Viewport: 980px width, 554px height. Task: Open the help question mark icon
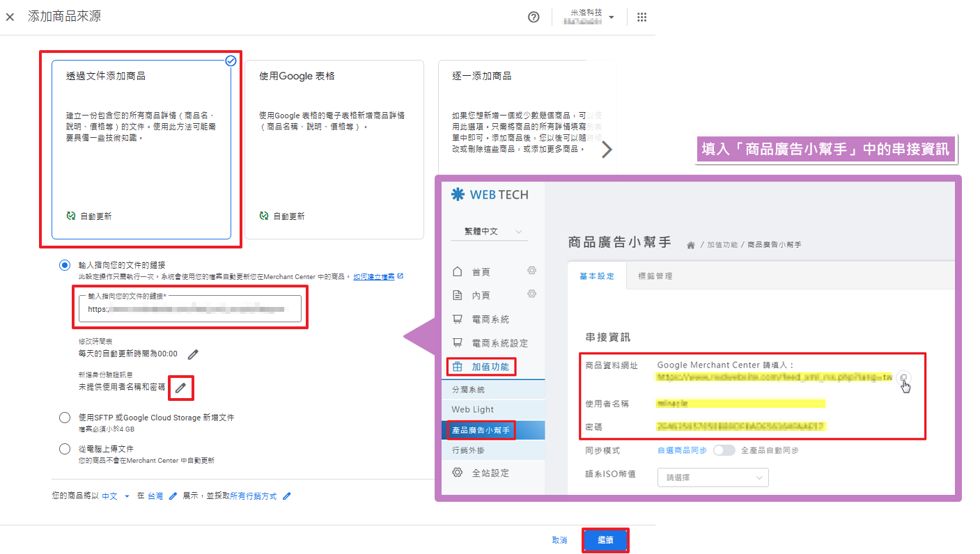pyautogui.click(x=534, y=17)
